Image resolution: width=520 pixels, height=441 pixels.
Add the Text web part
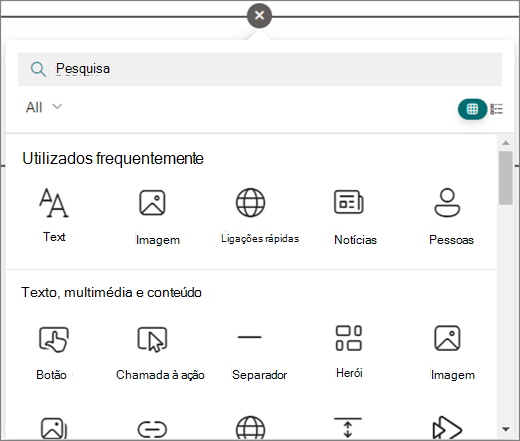pyautogui.click(x=54, y=215)
